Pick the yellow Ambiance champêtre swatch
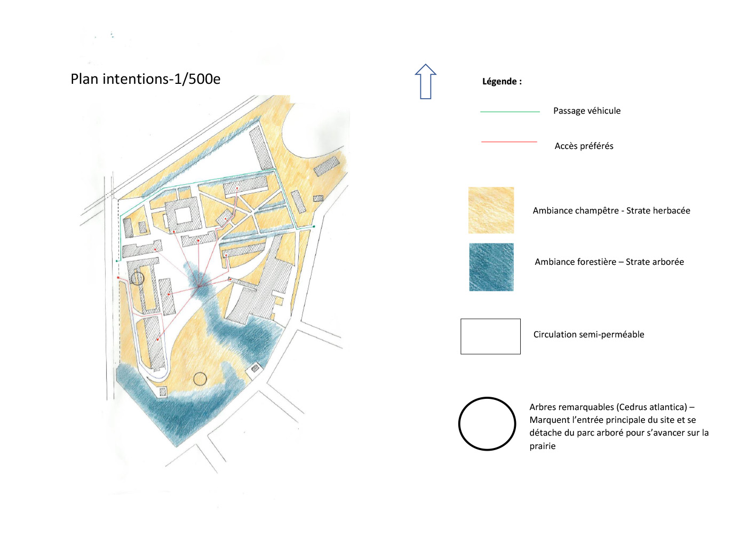This screenshot has height=535, width=756. click(x=491, y=210)
